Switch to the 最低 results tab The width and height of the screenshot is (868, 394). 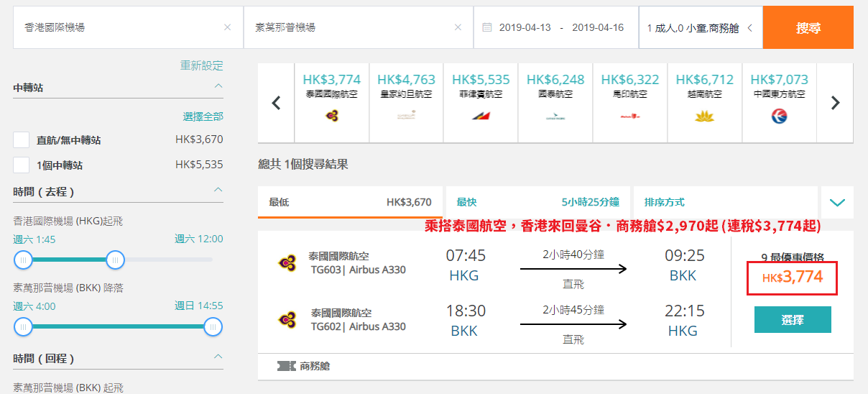(x=350, y=203)
